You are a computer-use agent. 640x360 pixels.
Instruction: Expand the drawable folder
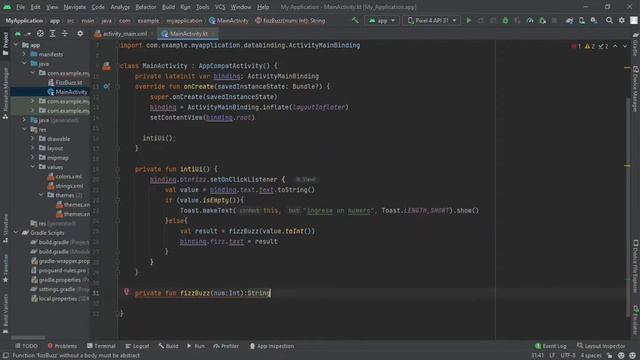[x=33, y=139]
